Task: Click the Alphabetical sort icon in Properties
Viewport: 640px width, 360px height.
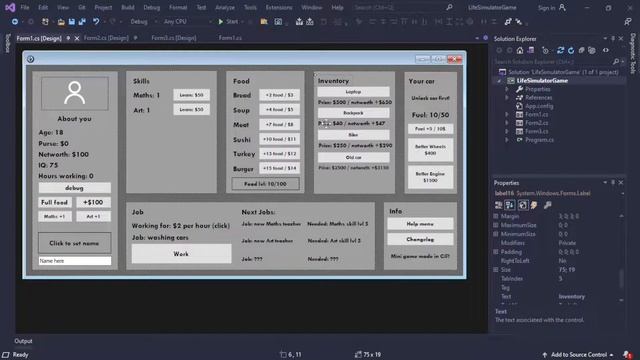Action: (510, 205)
